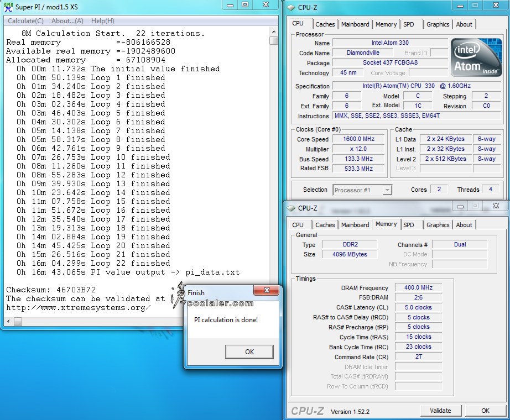
Task: Click the Super PI application icon in title bar
Action: (x=8, y=7)
